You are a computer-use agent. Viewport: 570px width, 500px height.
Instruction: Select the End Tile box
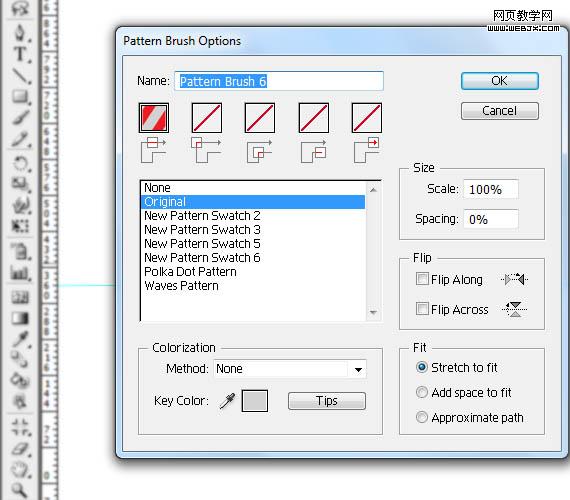click(367, 118)
